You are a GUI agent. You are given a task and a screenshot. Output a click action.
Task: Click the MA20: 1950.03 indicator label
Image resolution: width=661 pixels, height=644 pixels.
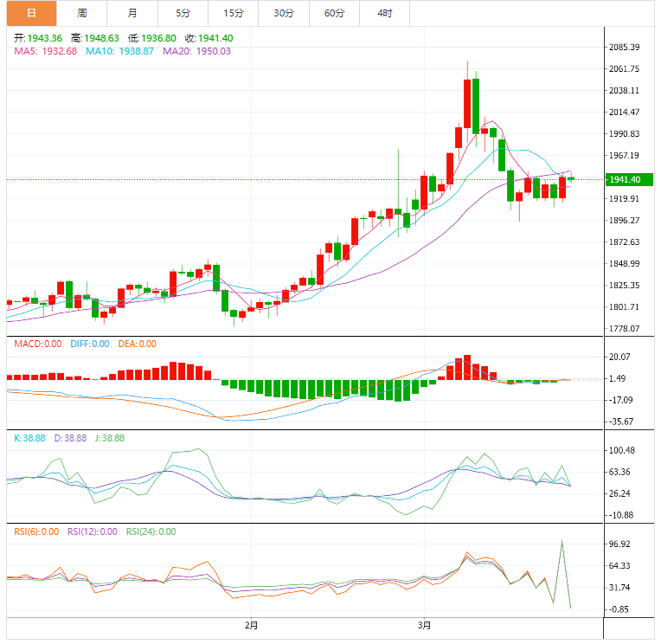(197, 52)
